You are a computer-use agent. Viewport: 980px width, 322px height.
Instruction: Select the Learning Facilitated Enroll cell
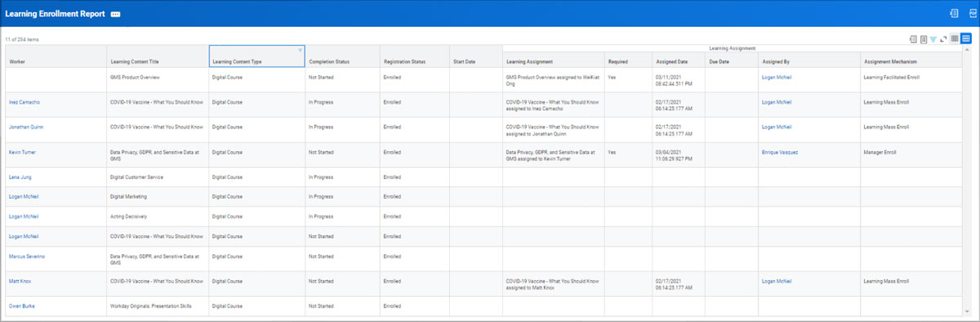click(911, 80)
